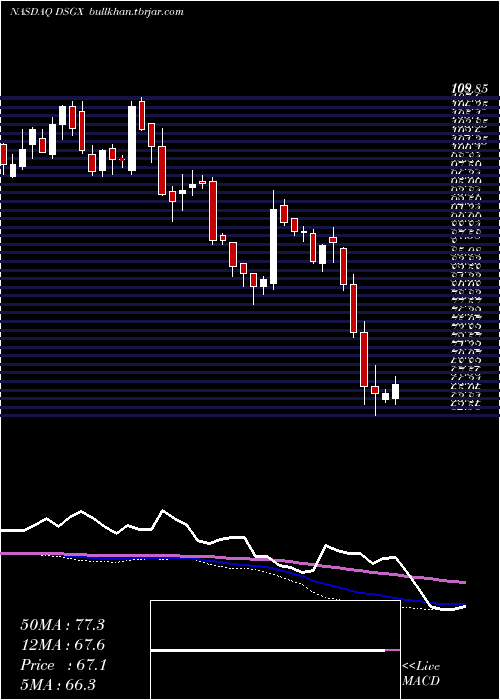The height and width of the screenshot is (700, 500).
Task: Click the 5MA : 66.3 value
Action: click(58, 685)
